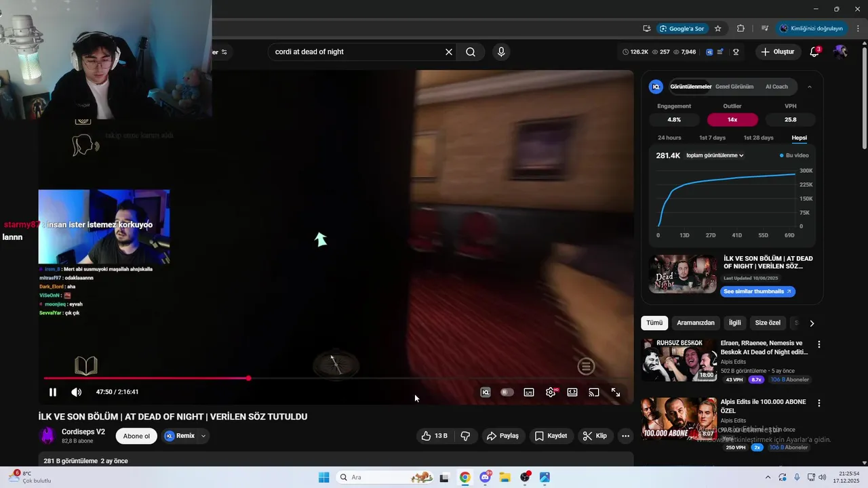Image resolution: width=868 pixels, height=488 pixels.
Task: Select İlgili filter chip
Action: click(x=735, y=323)
